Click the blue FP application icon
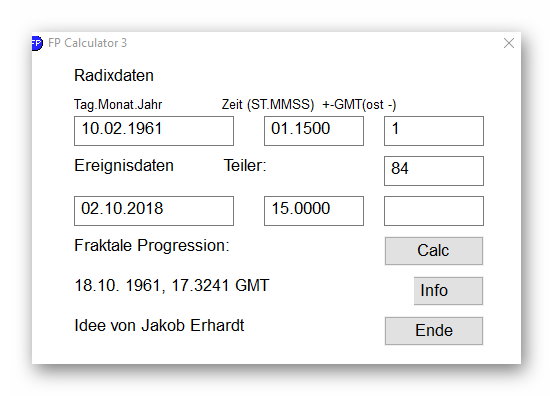This screenshot has height=396, width=553. (37, 43)
